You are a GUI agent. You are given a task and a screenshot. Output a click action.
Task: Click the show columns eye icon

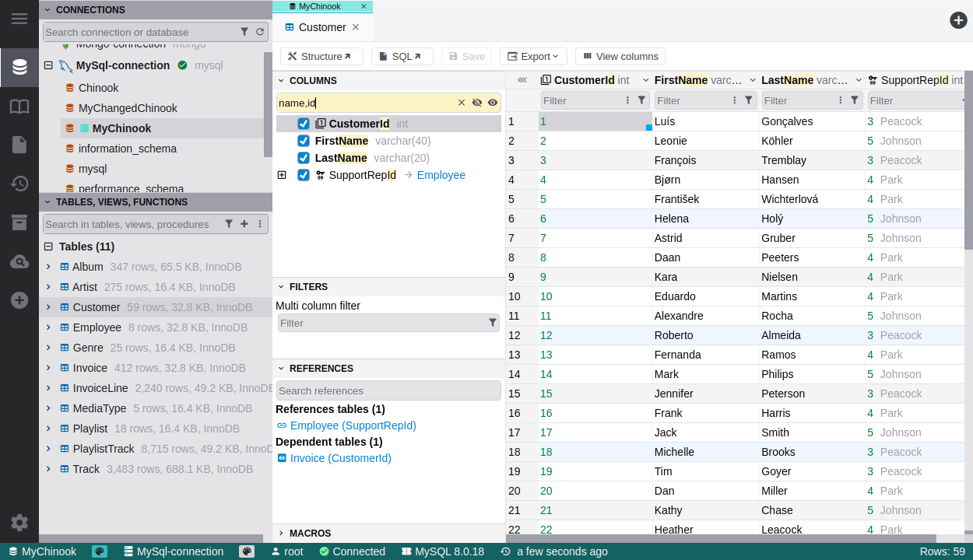pyautogui.click(x=493, y=103)
